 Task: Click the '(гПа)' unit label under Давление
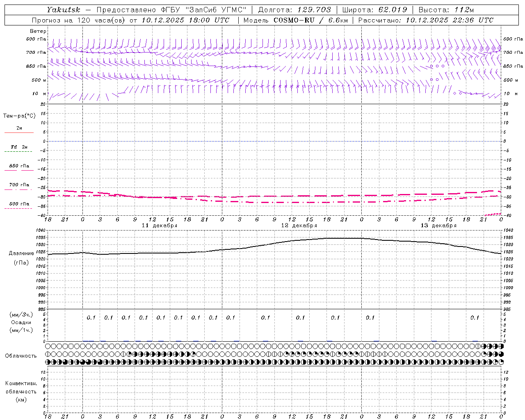pos(21,262)
